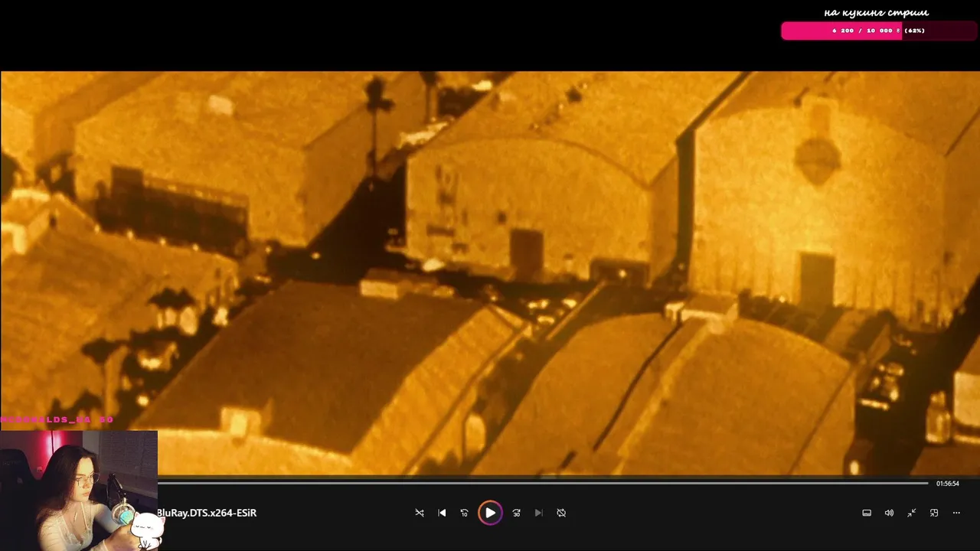The width and height of the screenshot is (980, 551).
Task: Click the donation goal progress bar
Action: pos(879,31)
